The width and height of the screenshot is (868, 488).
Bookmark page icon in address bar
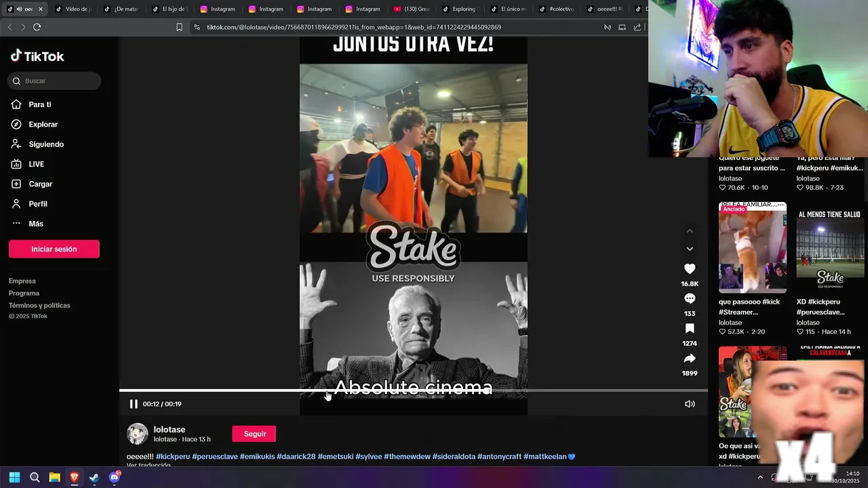tap(179, 27)
